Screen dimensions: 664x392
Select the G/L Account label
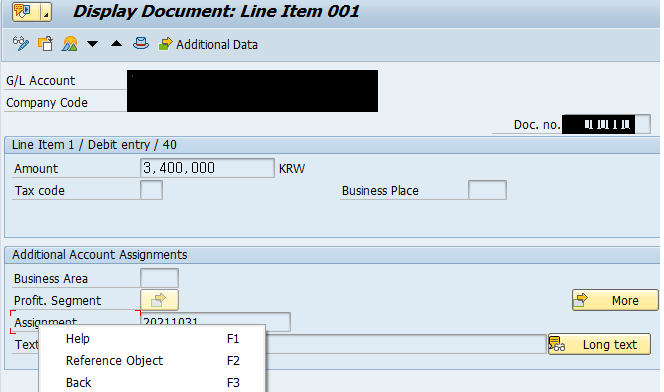coord(41,80)
